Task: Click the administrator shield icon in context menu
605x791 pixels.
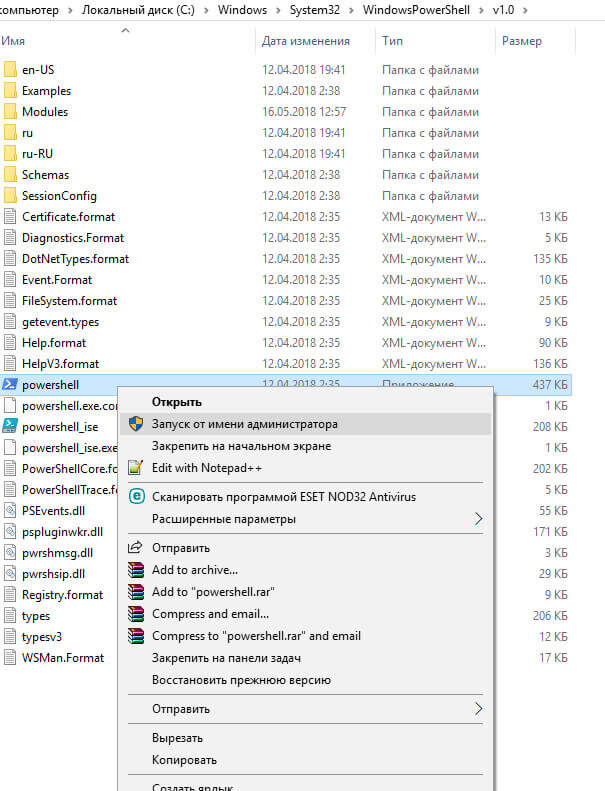Action: click(x=136, y=424)
